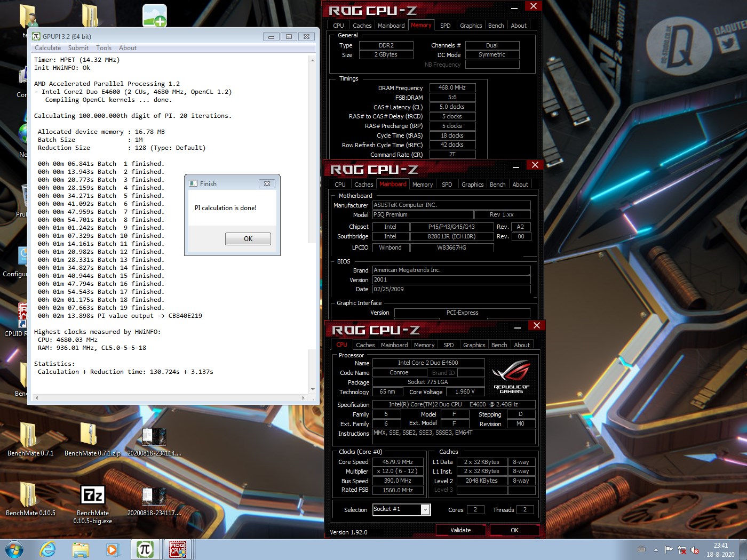Click the Windows Start orb
The width and height of the screenshot is (747, 560).
14,549
